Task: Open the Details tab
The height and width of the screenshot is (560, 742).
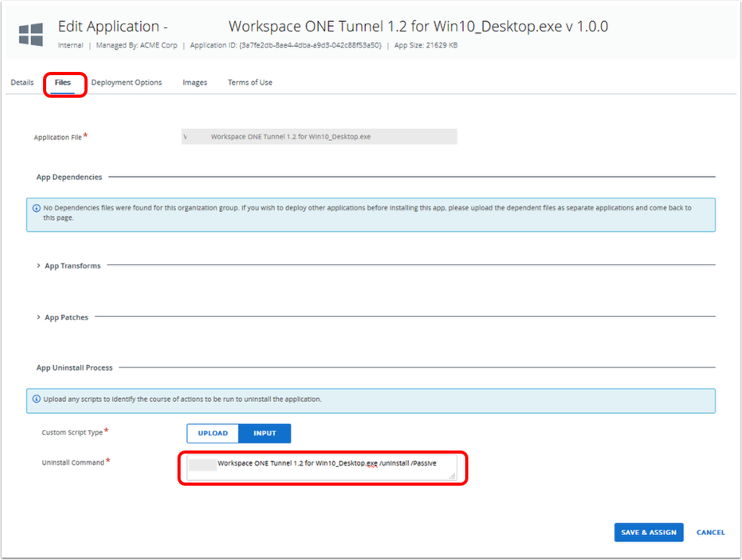Action: pos(22,82)
